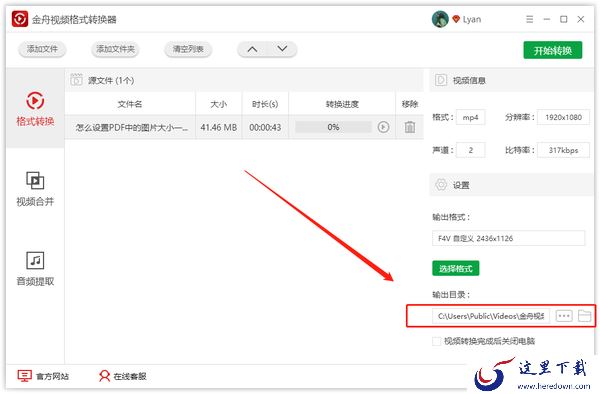The height and width of the screenshot is (394, 600).
Task: Open 在线客服 support link
Action: (x=122, y=376)
